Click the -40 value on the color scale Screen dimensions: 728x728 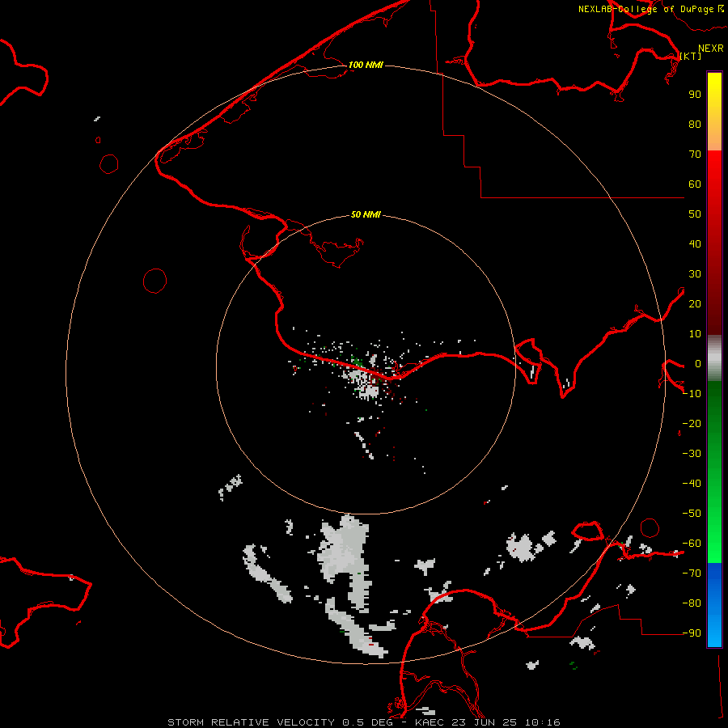point(692,484)
